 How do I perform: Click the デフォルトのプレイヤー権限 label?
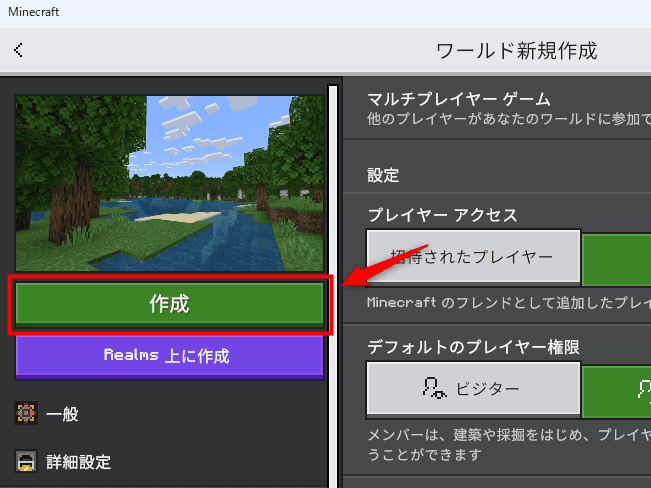(x=474, y=346)
